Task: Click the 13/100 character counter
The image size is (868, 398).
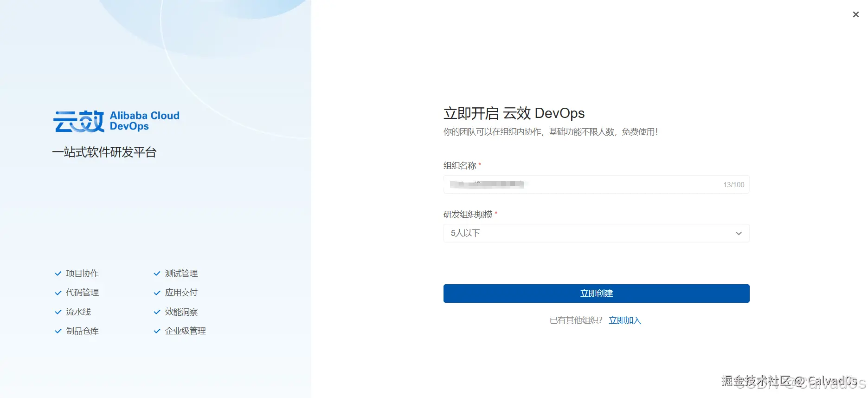Action: pyautogui.click(x=733, y=185)
